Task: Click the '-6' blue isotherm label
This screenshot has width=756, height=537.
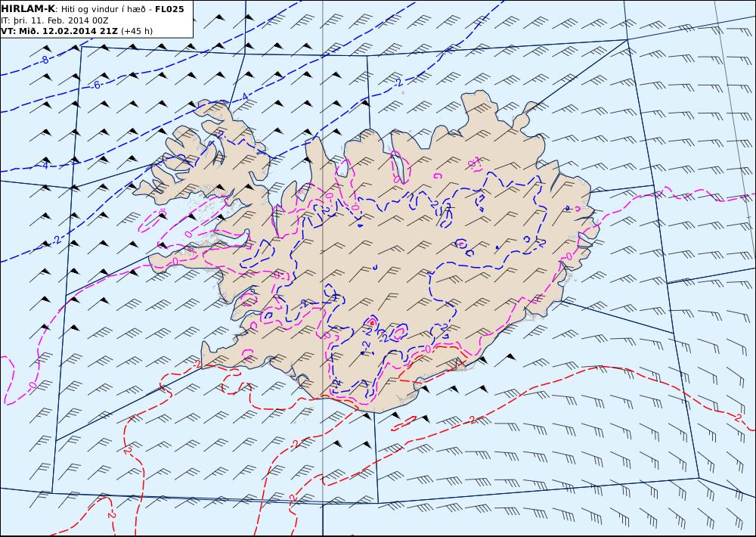Action: point(95,85)
